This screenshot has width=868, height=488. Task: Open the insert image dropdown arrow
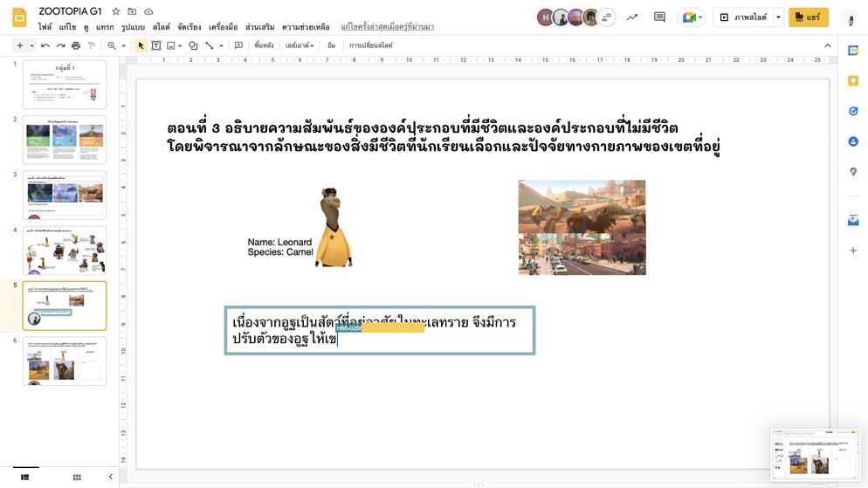[x=180, y=45]
